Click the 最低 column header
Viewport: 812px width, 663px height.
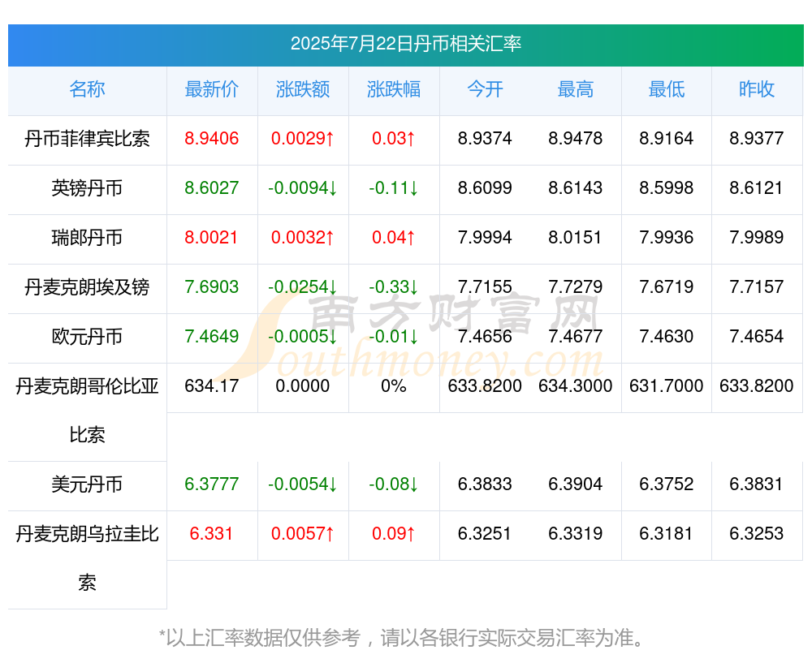[x=666, y=89]
